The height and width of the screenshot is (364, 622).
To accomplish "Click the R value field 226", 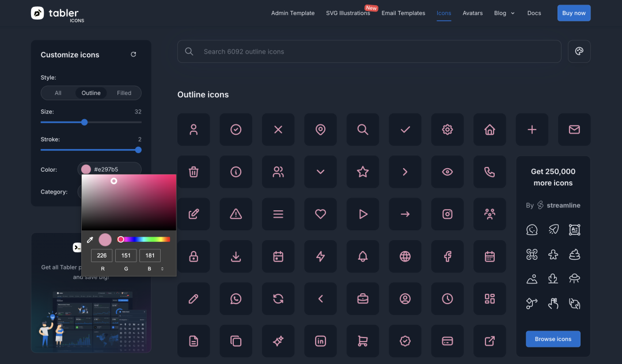I will [101, 255].
